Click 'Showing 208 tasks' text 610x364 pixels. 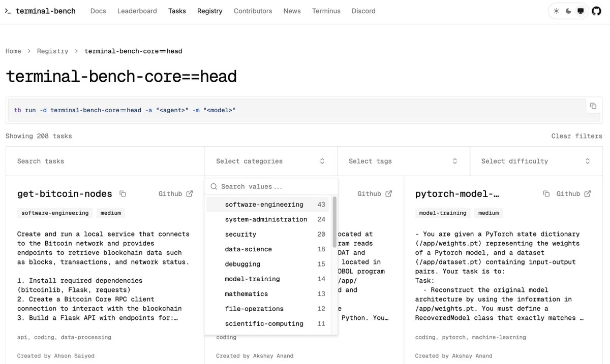tap(39, 136)
